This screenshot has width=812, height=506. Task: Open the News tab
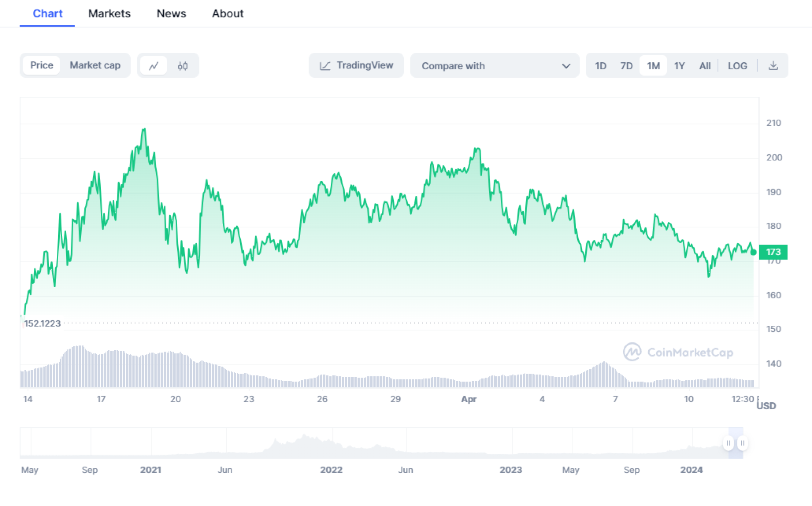tap(171, 13)
